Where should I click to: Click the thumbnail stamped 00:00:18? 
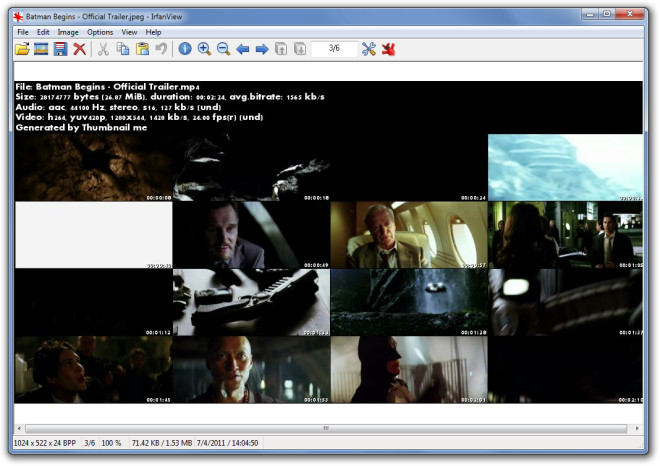(251, 168)
